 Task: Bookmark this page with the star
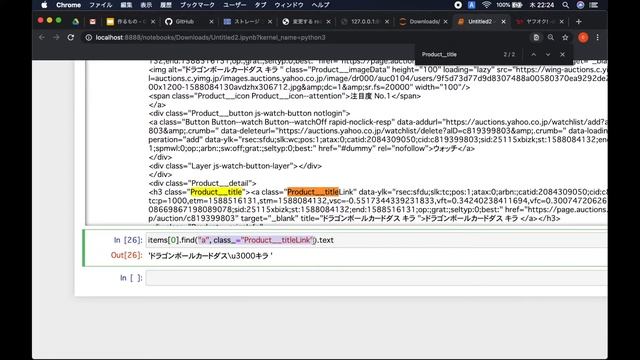pos(565,37)
